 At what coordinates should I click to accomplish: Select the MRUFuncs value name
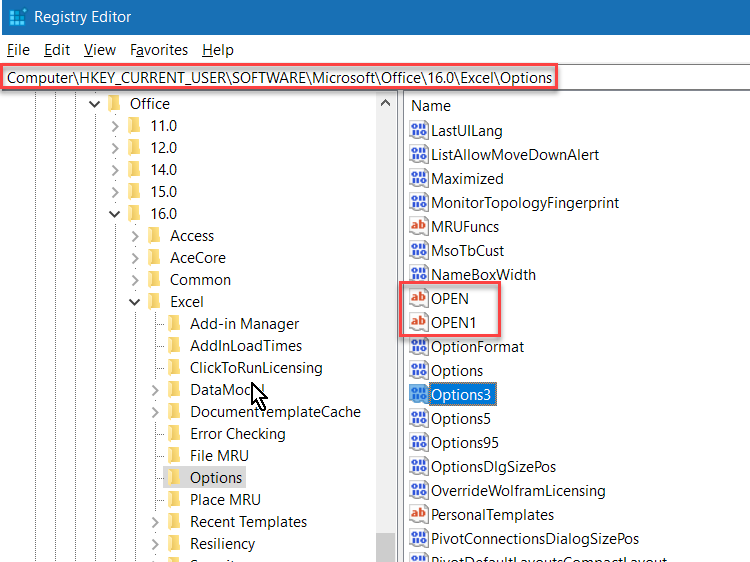coord(464,226)
